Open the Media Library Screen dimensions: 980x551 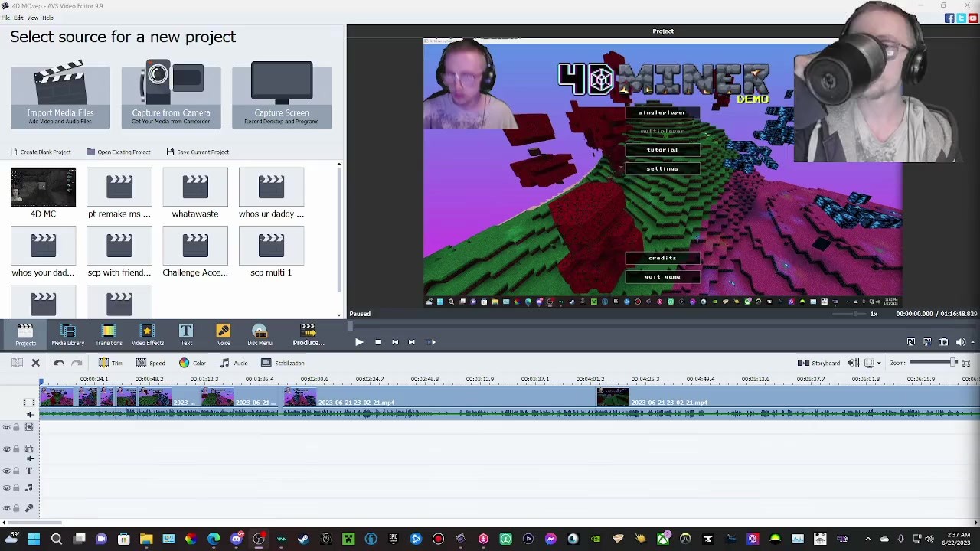pos(68,335)
